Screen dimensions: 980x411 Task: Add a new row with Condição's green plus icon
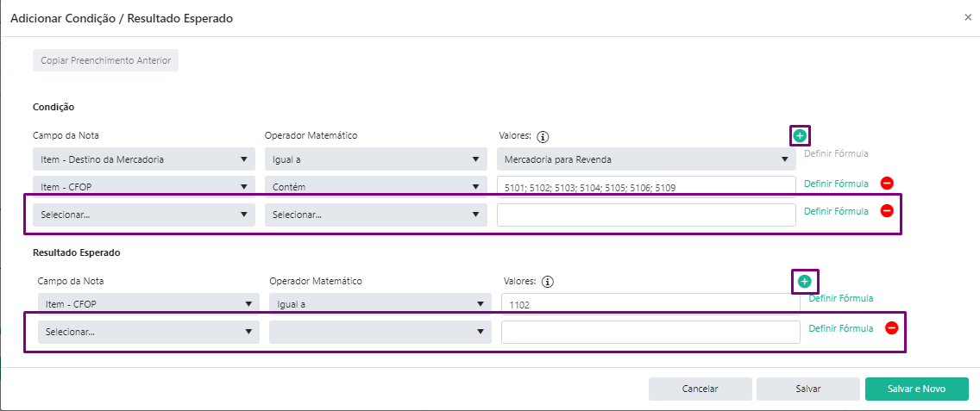point(800,135)
